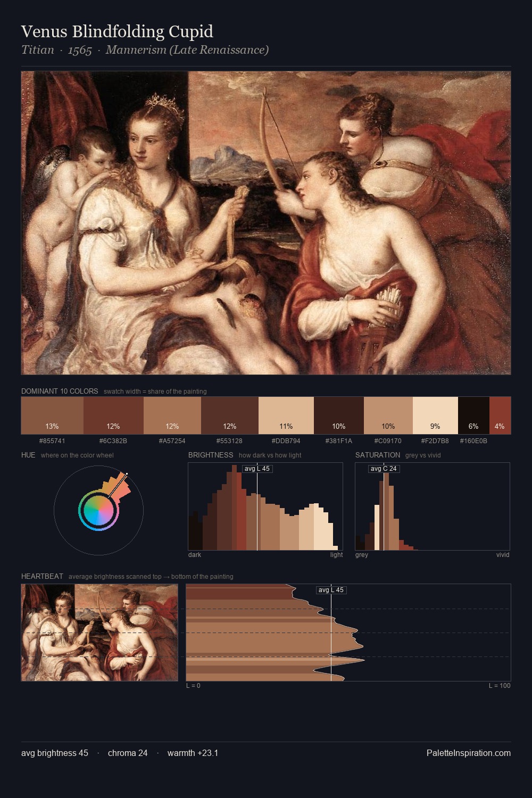The image size is (532, 798).
Task: Select the hex label #C09170
Action: point(388,441)
